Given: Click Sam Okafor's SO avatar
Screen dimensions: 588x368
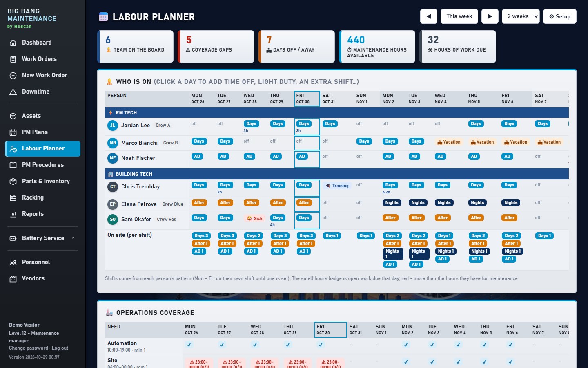Looking at the screenshot, I should click(x=113, y=220).
